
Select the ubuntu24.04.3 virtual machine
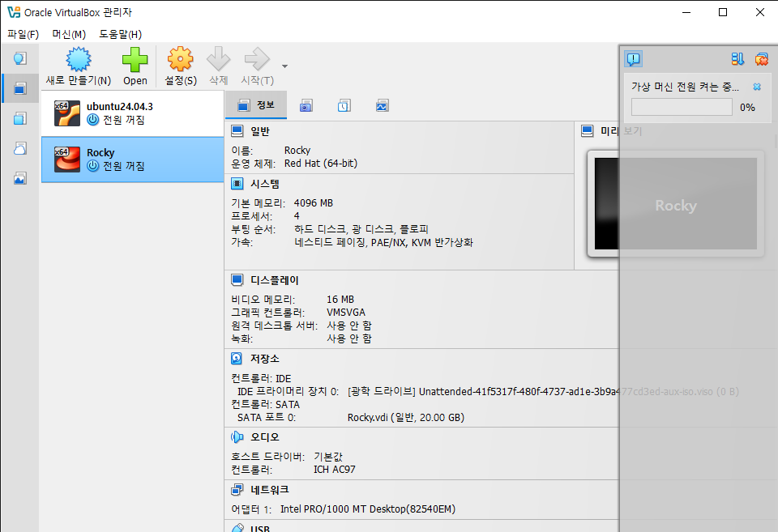tap(132, 113)
